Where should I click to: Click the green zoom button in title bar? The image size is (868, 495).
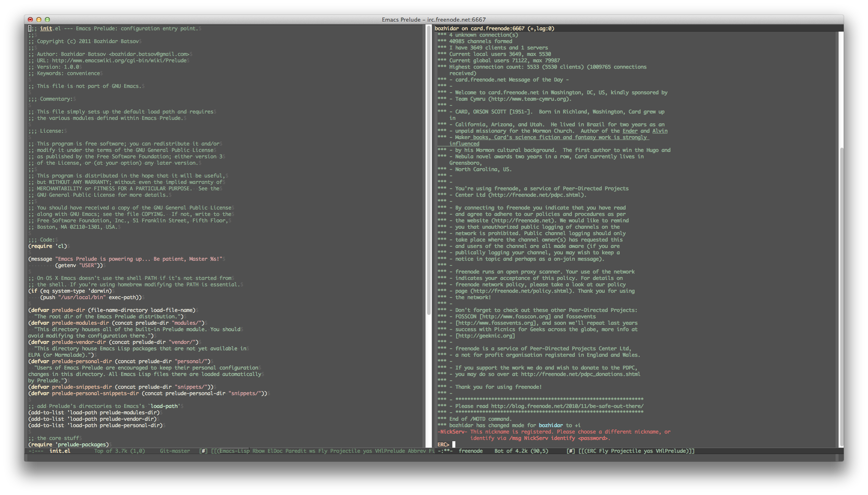(x=47, y=20)
